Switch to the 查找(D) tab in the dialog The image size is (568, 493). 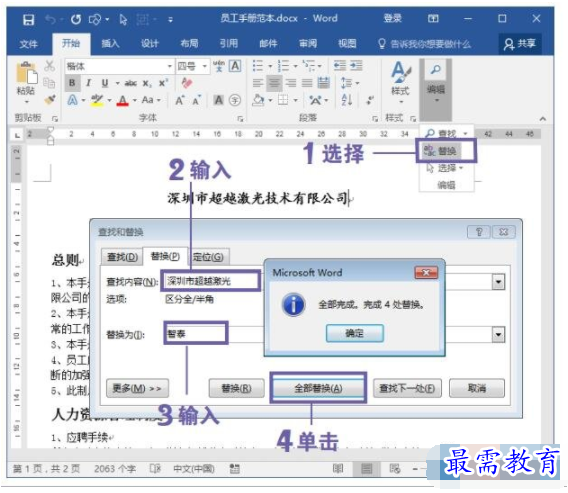(122, 257)
